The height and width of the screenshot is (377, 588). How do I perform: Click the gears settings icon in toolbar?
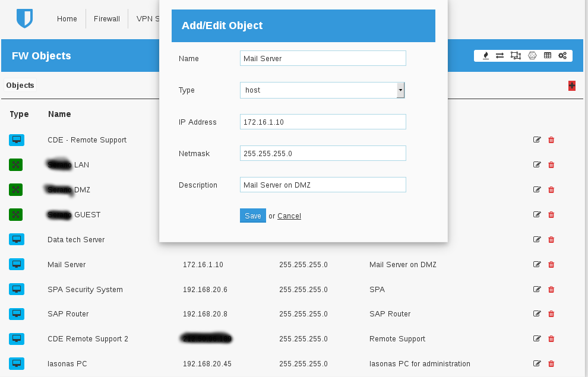point(562,56)
